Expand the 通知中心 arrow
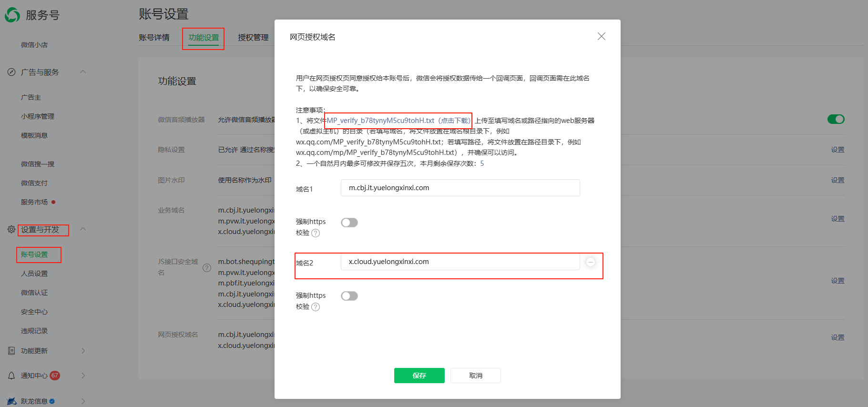Viewport: 868px width, 407px height. point(83,376)
